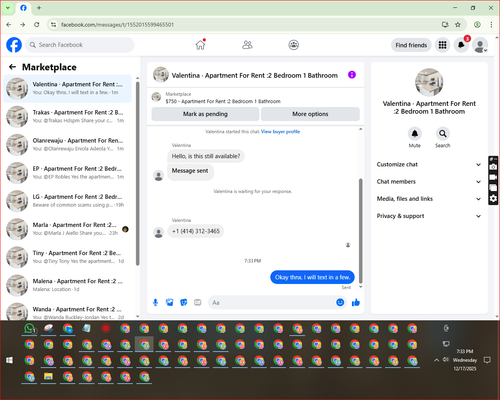Open the LG conversation in the list
This screenshot has width=500, height=400.
(68, 201)
